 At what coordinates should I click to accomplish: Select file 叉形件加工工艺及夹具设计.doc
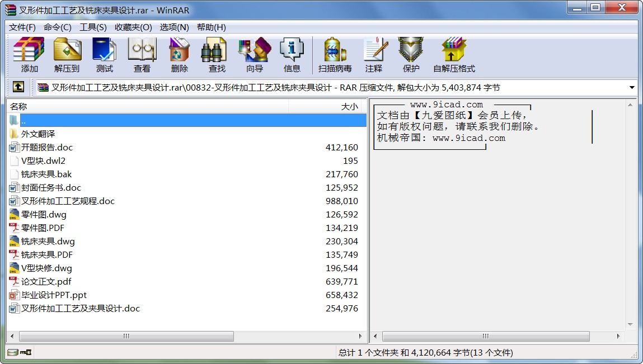coord(81,309)
